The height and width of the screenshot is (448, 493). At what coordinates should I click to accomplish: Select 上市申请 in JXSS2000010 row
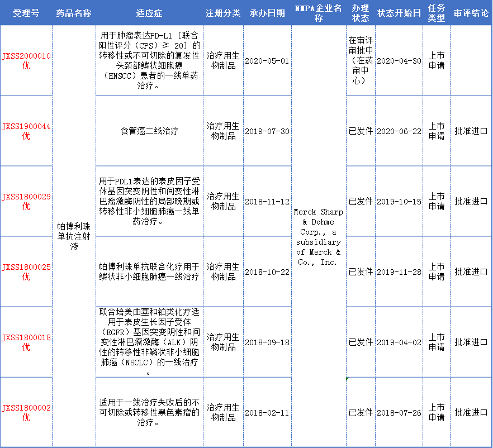coord(437,61)
